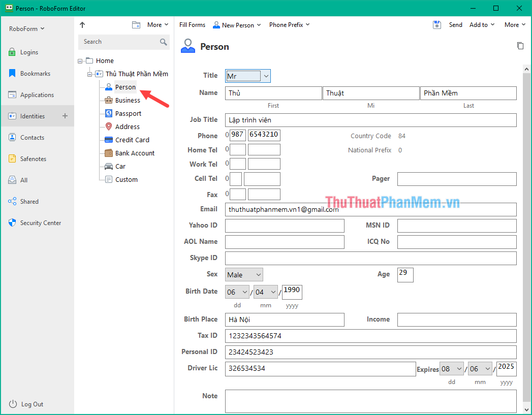
Task: Select the Bank Account identity item
Action: (x=134, y=153)
